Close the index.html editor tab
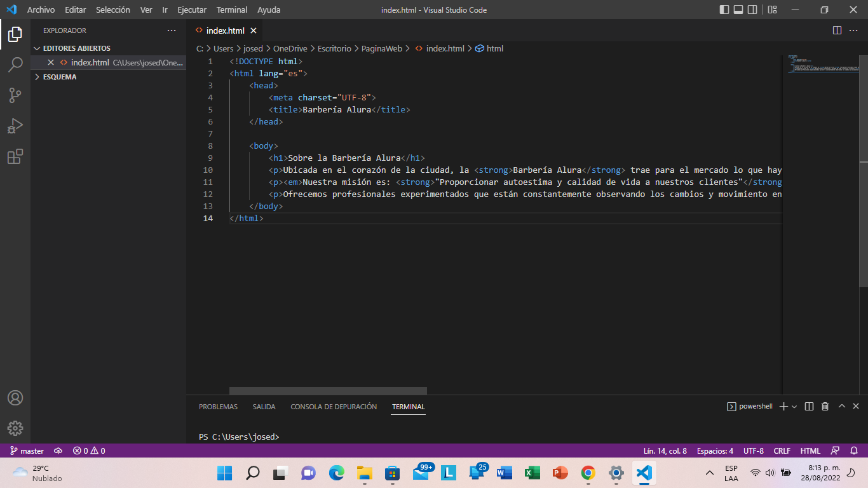The image size is (868, 488). coord(254,30)
